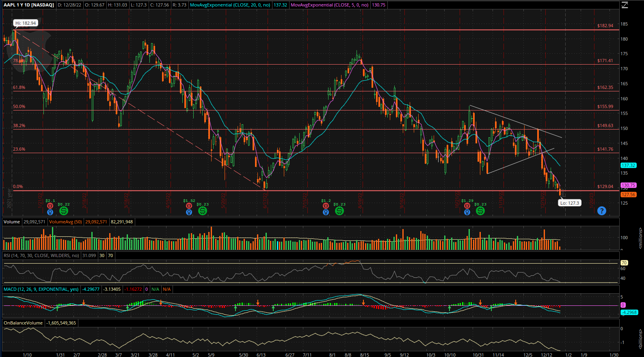Click the RSI (14, 70, 30, CLOSE, WILDERS, no) label
Image resolution: width=644 pixels, height=357 pixels.
tap(41, 255)
